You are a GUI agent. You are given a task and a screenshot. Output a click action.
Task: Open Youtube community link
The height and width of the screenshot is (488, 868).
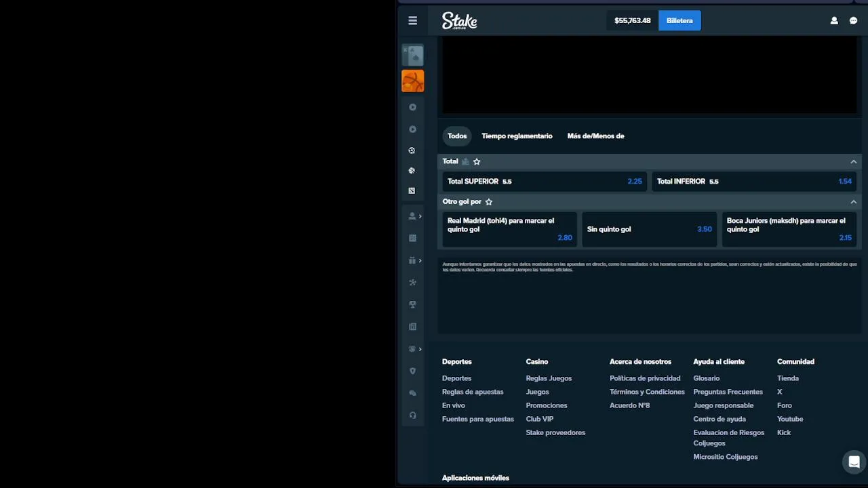(790, 419)
